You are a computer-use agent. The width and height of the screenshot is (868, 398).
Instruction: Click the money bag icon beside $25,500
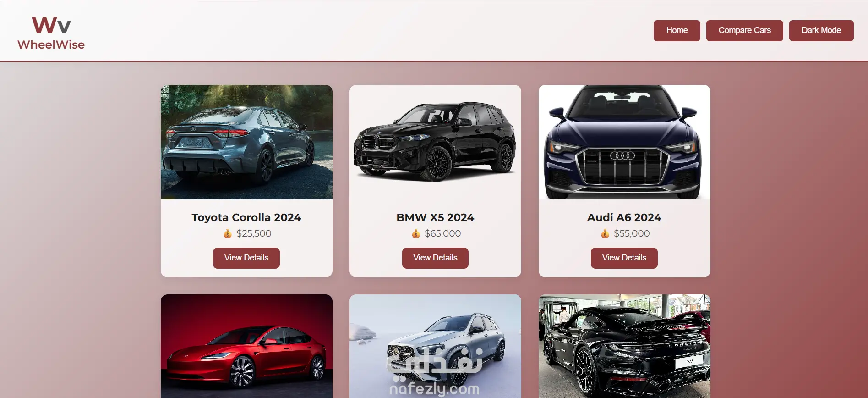coord(228,233)
